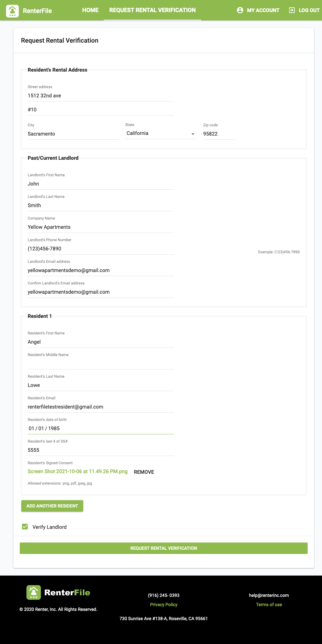Edit the Resident's date of birth field

coord(101,429)
